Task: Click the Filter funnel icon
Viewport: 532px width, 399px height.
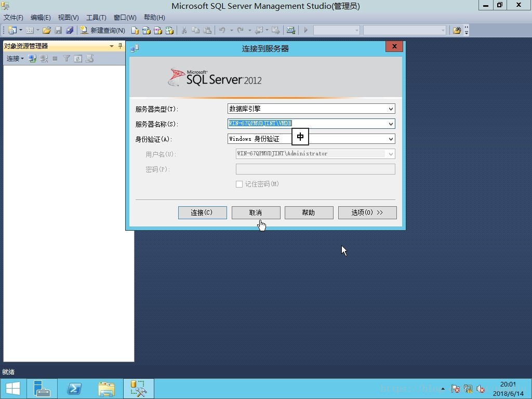Action: (x=66, y=58)
